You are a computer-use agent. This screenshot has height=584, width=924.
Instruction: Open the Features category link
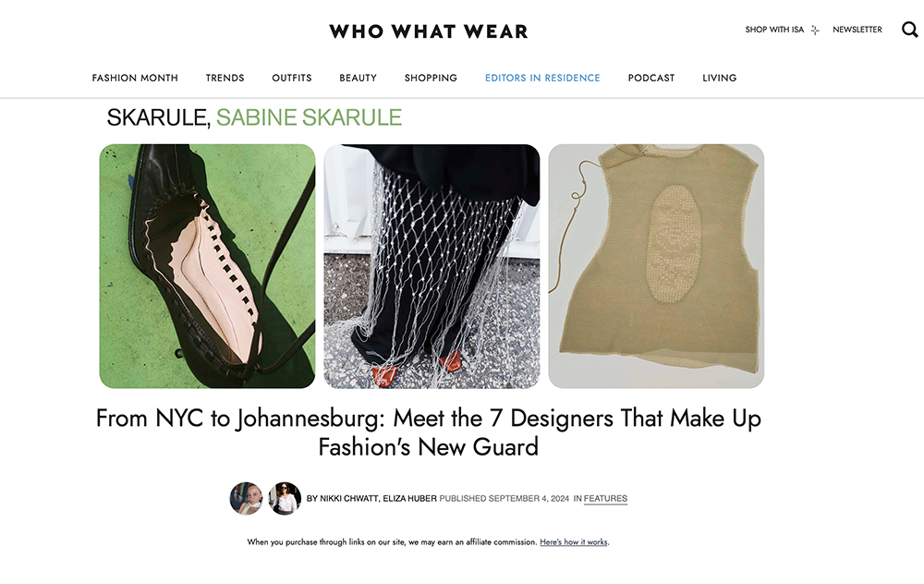pos(605,499)
